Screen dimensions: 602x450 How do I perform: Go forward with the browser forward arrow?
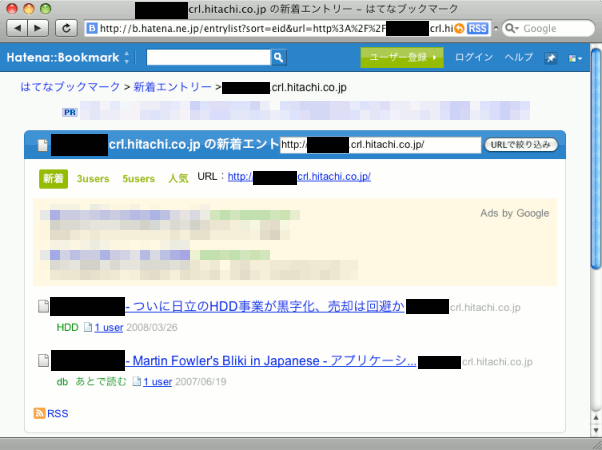(x=38, y=28)
